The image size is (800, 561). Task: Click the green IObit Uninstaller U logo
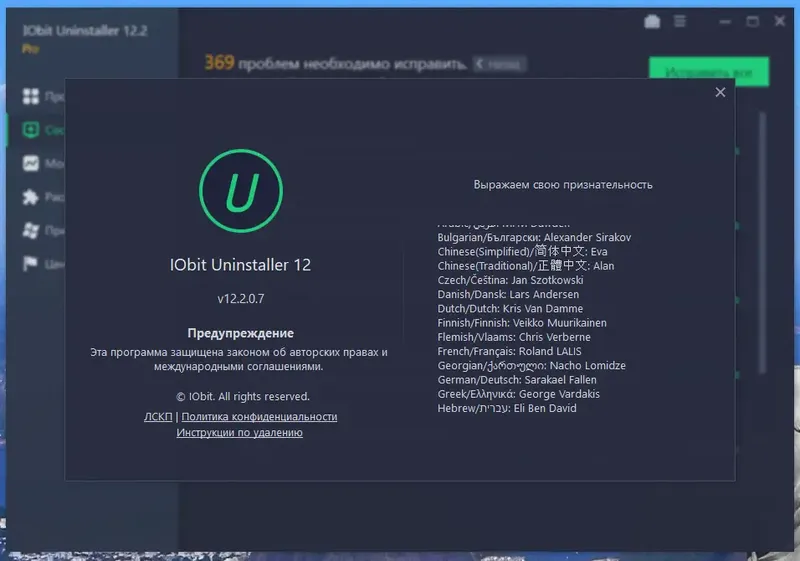tap(241, 191)
